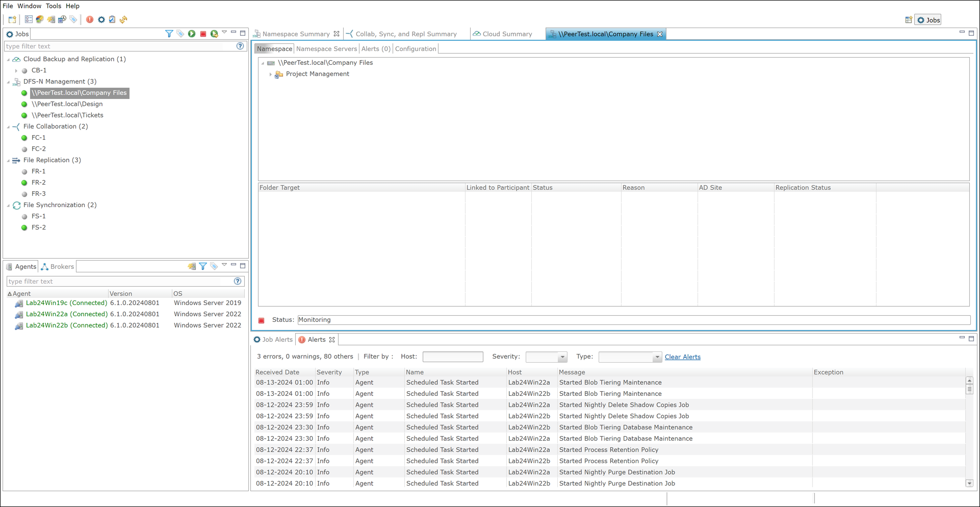
Task: Open the Window menu
Action: 29,6
